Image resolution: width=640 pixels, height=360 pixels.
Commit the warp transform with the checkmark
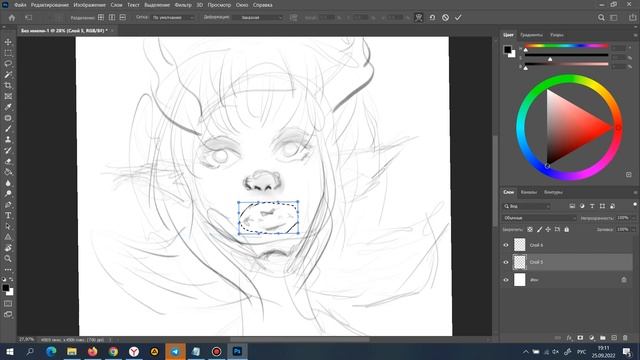click(x=458, y=18)
